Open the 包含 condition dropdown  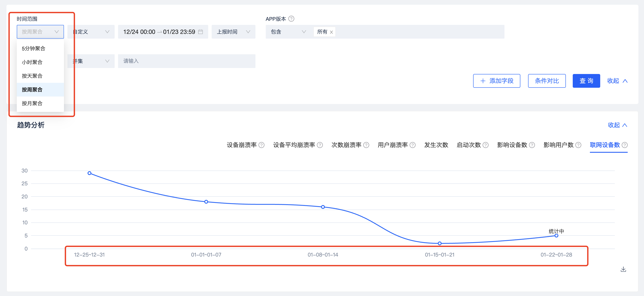point(288,32)
